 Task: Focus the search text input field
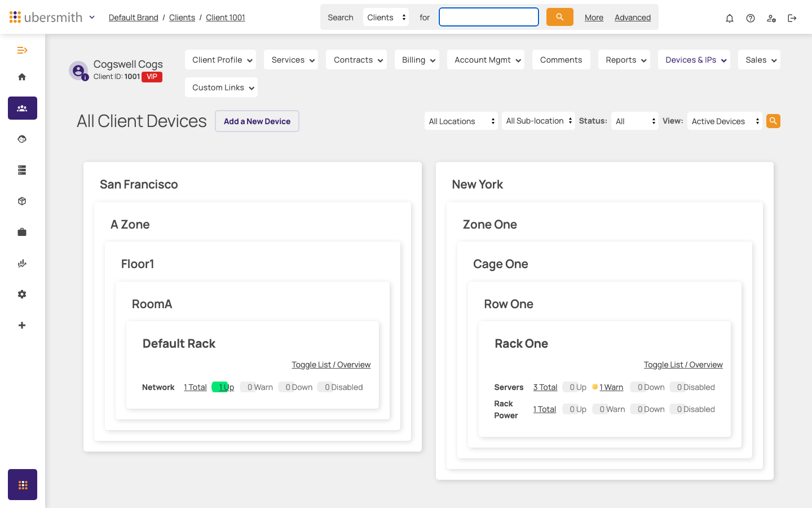click(489, 17)
